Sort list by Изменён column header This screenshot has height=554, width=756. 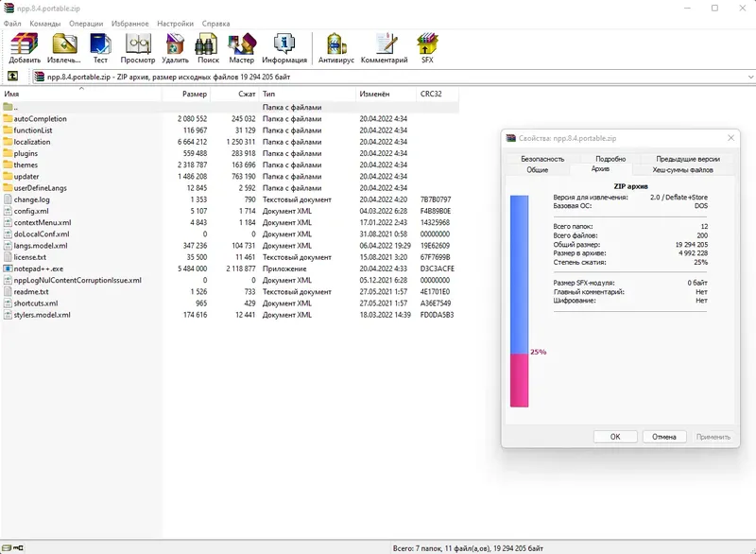386,94
